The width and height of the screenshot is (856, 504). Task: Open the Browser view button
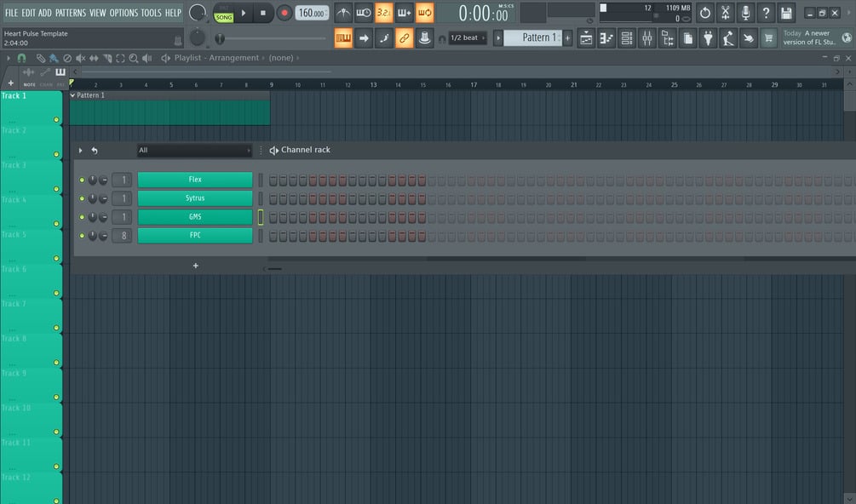point(668,38)
